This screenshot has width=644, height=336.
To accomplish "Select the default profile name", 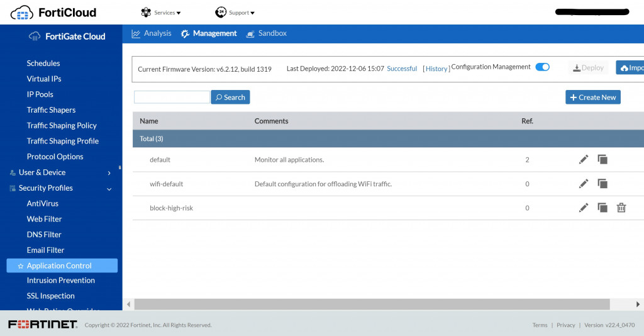I will click(160, 160).
